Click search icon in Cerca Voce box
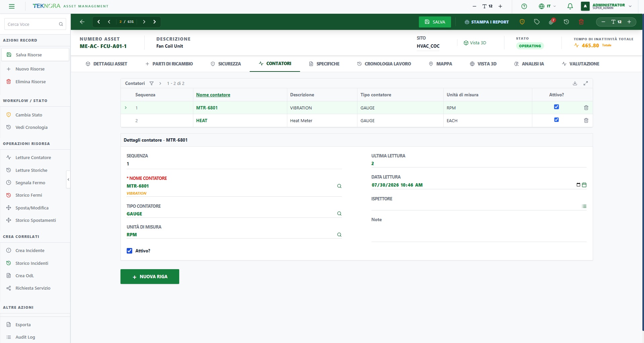644x343 pixels. click(61, 24)
